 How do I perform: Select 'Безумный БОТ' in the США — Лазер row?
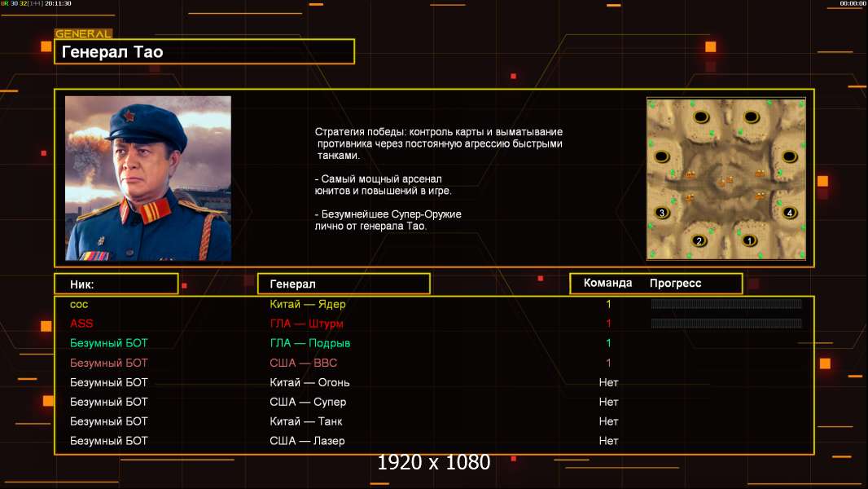pos(109,441)
